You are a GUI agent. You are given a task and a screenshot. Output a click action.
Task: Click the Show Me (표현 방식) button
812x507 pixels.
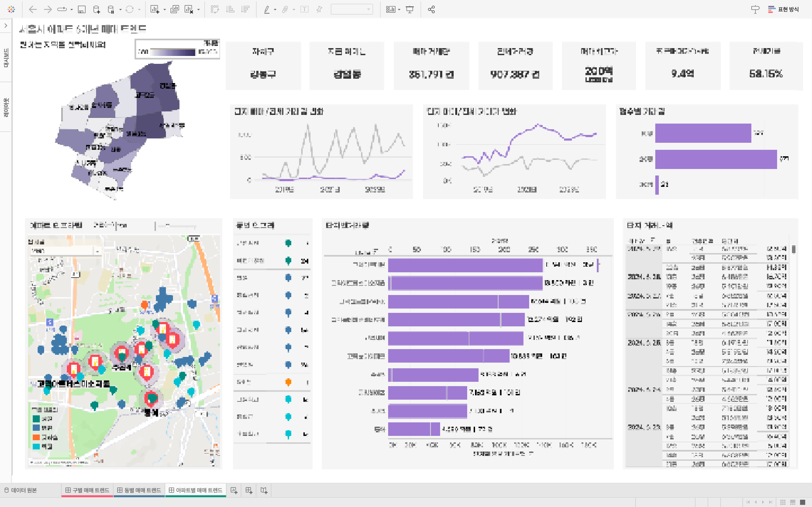tap(784, 9)
